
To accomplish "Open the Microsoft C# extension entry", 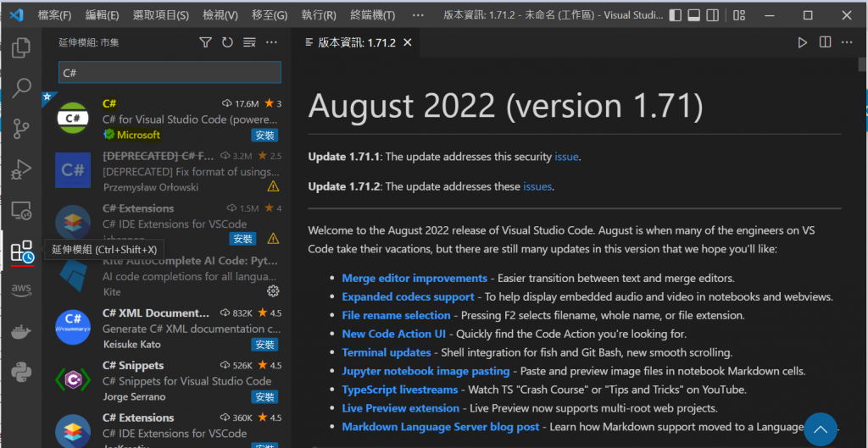I will (167, 119).
